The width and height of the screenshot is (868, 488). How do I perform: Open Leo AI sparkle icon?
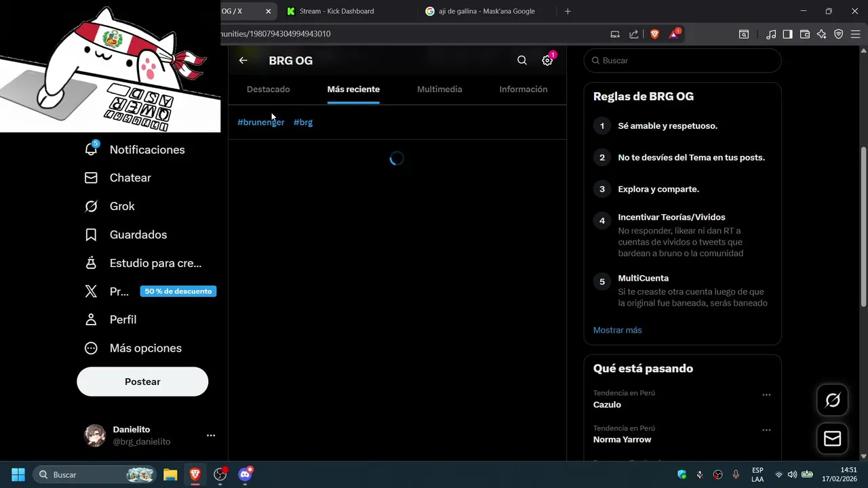tap(822, 34)
